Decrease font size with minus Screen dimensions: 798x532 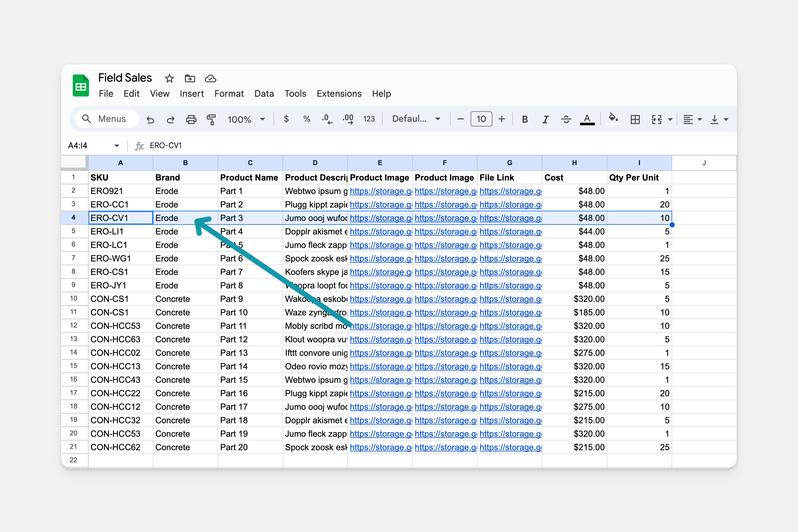[460, 119]
